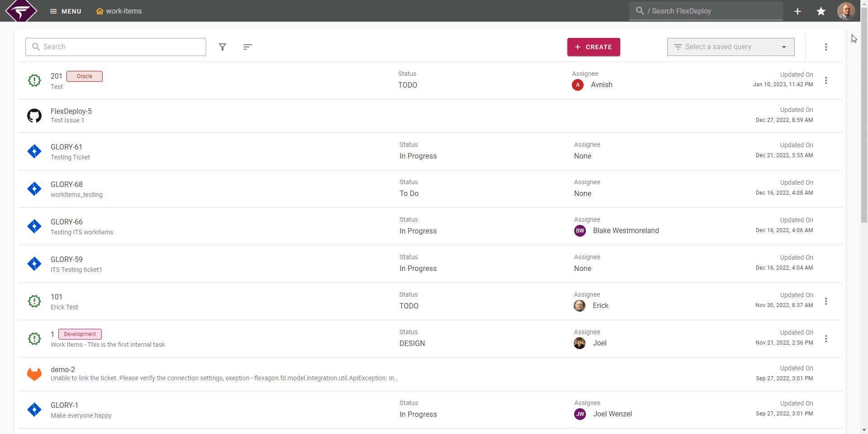Screen dimensions: 868x434
Task: Open the toolbar three-dot options menu
Action: (826, 47)
